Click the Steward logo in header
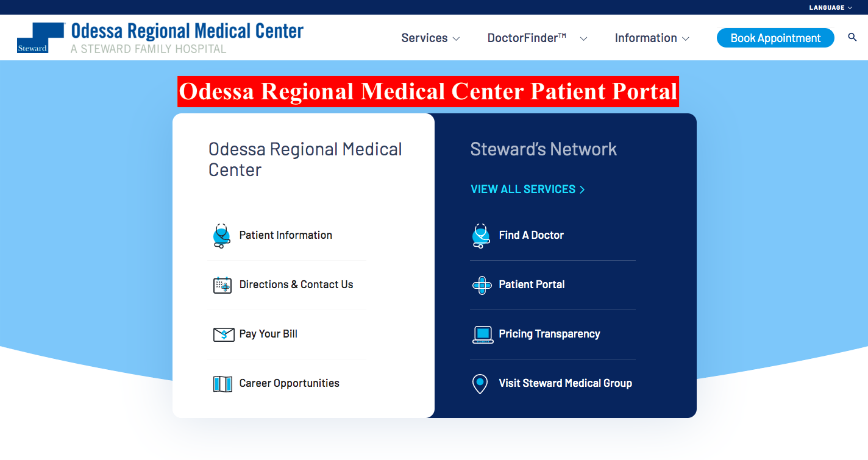 41,38
